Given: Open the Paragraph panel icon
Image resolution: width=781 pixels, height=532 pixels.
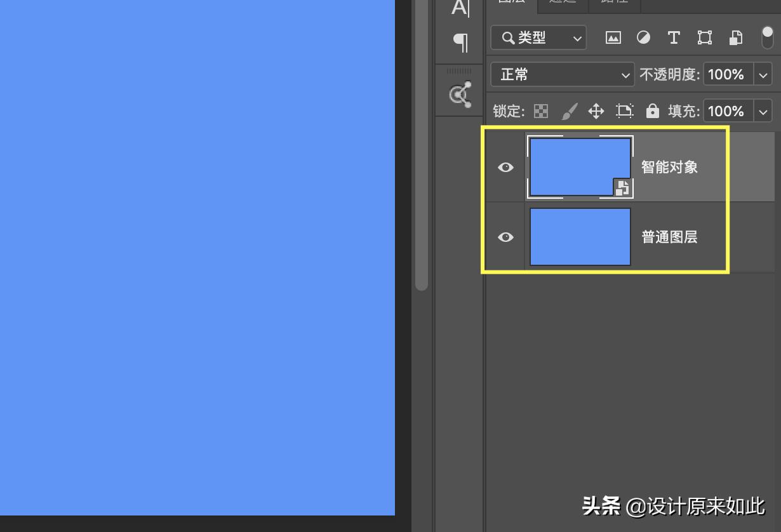Looking at the screenshot, I should [460, 43].
